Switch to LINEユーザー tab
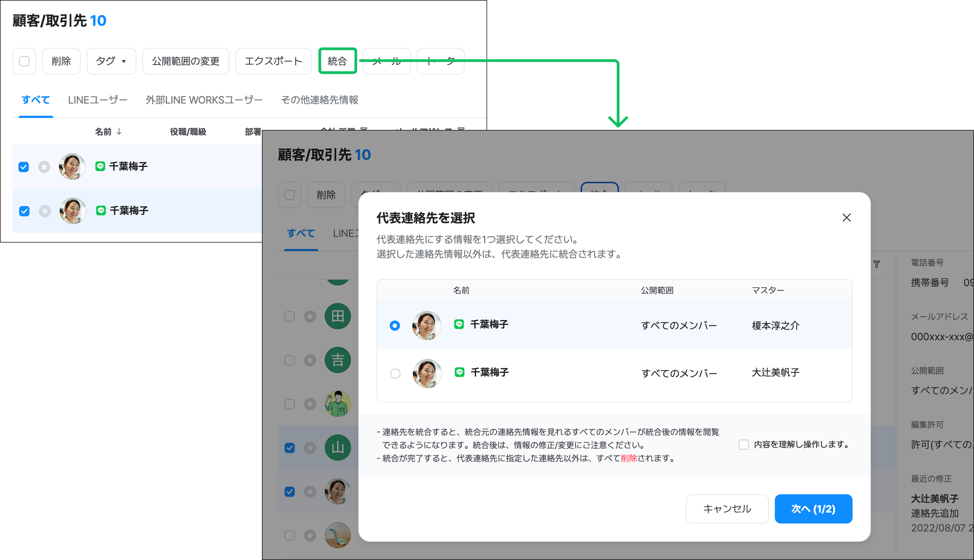The width and height of the screenshot is (974, 560). click(98, 100)
